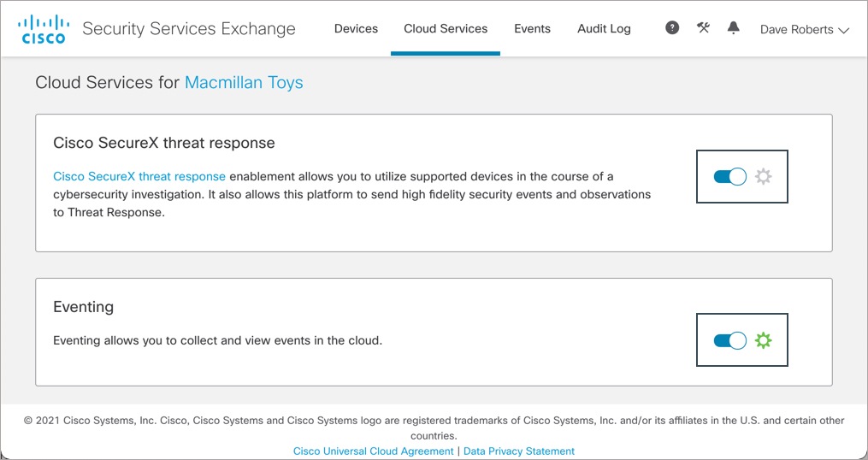
Task: Open the tools wrench icon
Action: pos(703,27)
